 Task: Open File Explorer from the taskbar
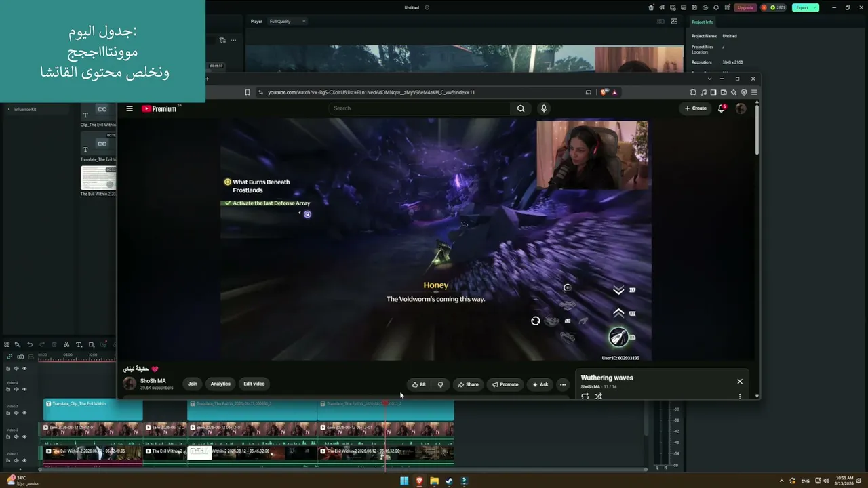[434, 481]
